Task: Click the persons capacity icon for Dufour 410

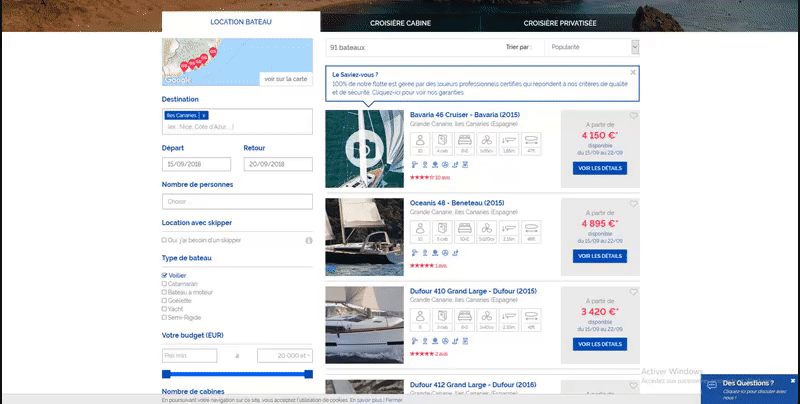Action: [x=420, y=320]
